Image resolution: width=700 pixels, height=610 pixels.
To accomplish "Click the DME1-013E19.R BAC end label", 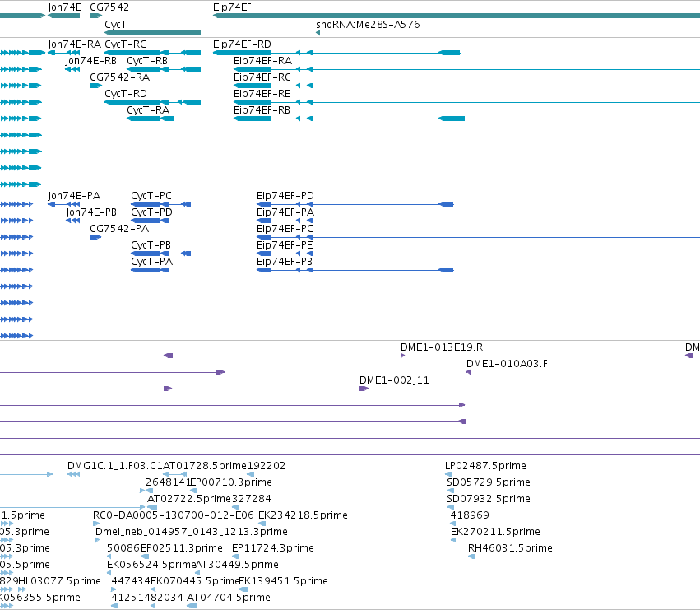I will (442, 347).
